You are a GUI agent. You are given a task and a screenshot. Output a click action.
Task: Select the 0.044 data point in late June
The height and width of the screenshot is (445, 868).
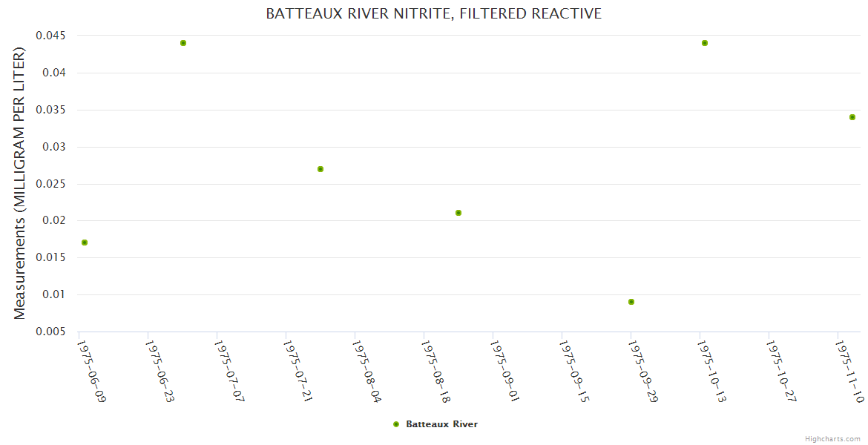coord(183,43)
